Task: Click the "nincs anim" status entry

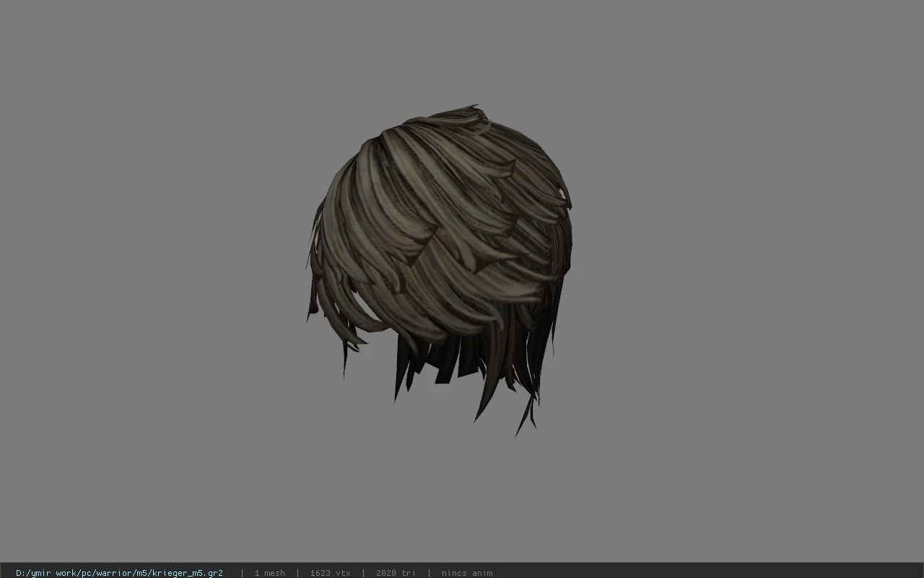Action: point(467,573)
